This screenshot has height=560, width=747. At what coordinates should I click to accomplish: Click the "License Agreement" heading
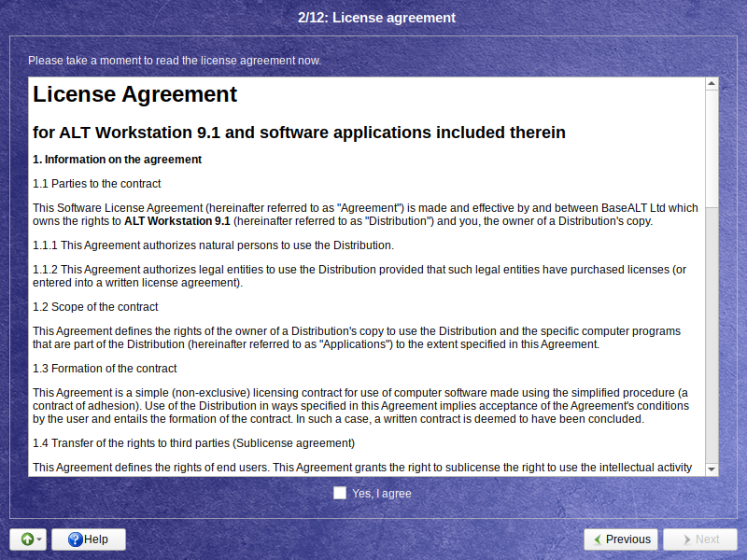click(x=134, y=94)
